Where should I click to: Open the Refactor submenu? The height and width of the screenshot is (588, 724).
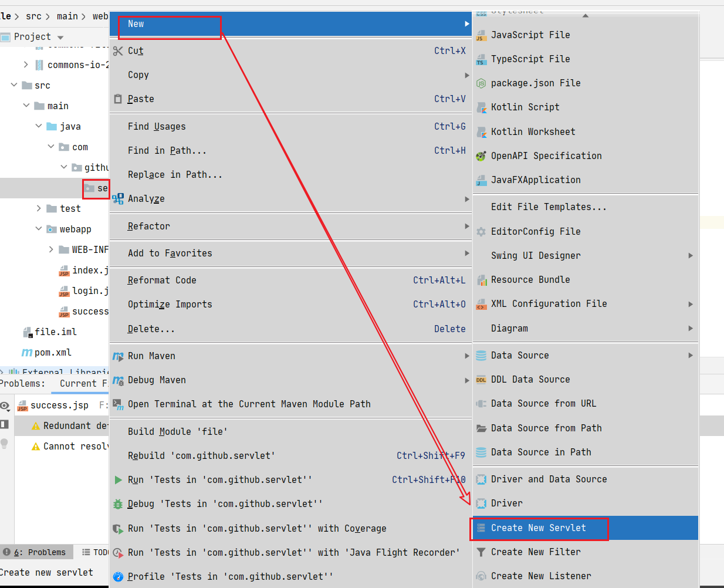149,227
